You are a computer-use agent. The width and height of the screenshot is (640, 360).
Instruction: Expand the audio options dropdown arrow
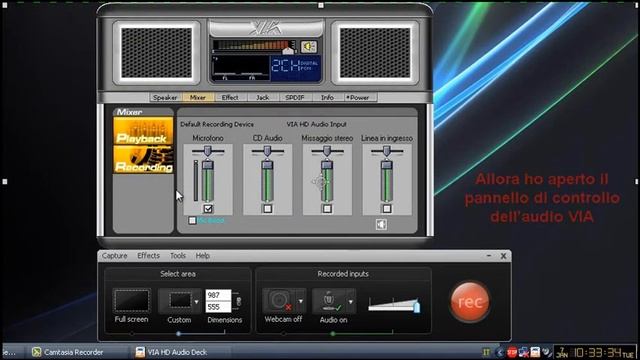coord(351,302)
